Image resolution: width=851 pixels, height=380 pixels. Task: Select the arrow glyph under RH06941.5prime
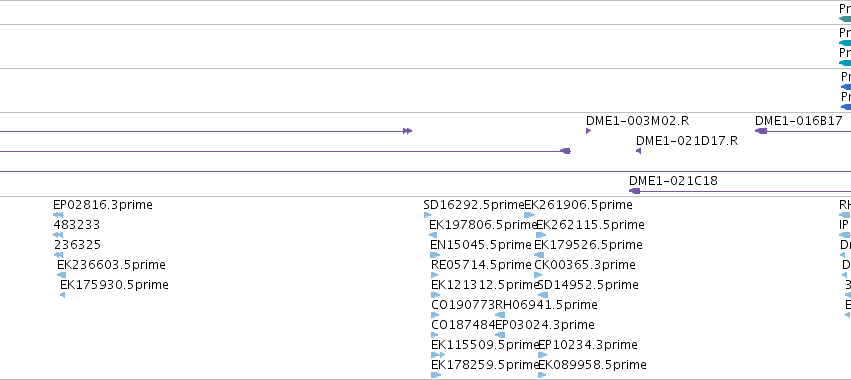tap(500, 315)
